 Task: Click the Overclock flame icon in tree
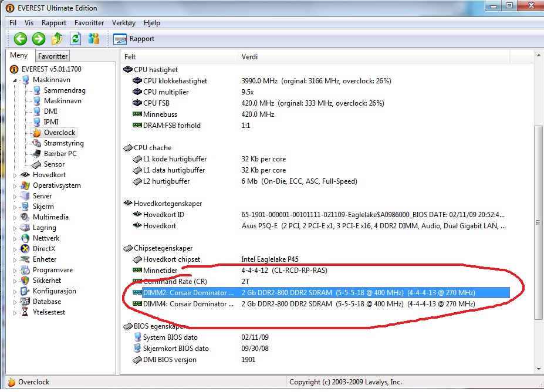click(37, 133)
